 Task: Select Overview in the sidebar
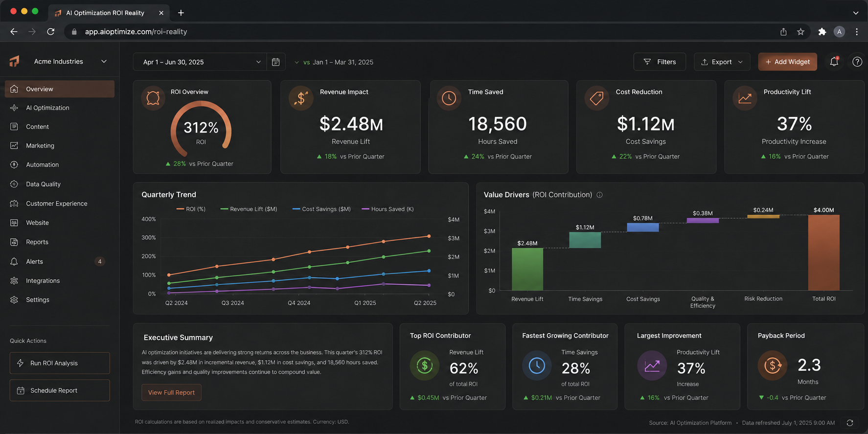(60, 89)
